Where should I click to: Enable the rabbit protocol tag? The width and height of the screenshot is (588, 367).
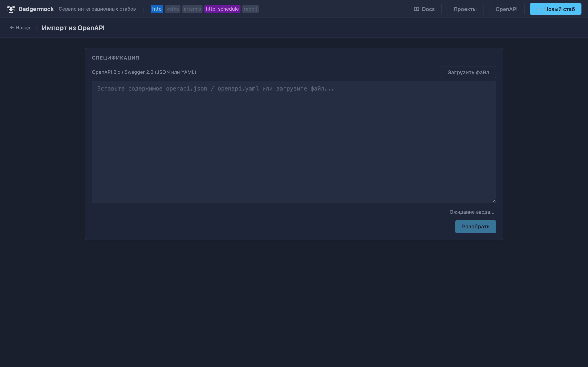click(250, 9)
